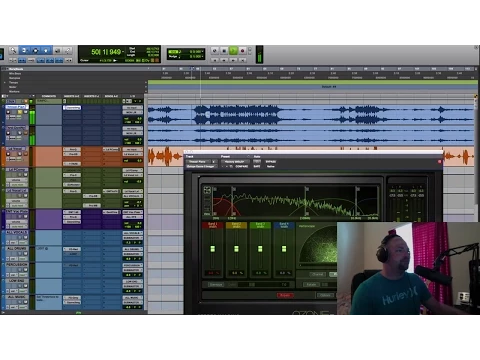Select the Pencil tool in toolbar
Image resolution: width=480 pixels, height=360 pixels.
point(68,50)
